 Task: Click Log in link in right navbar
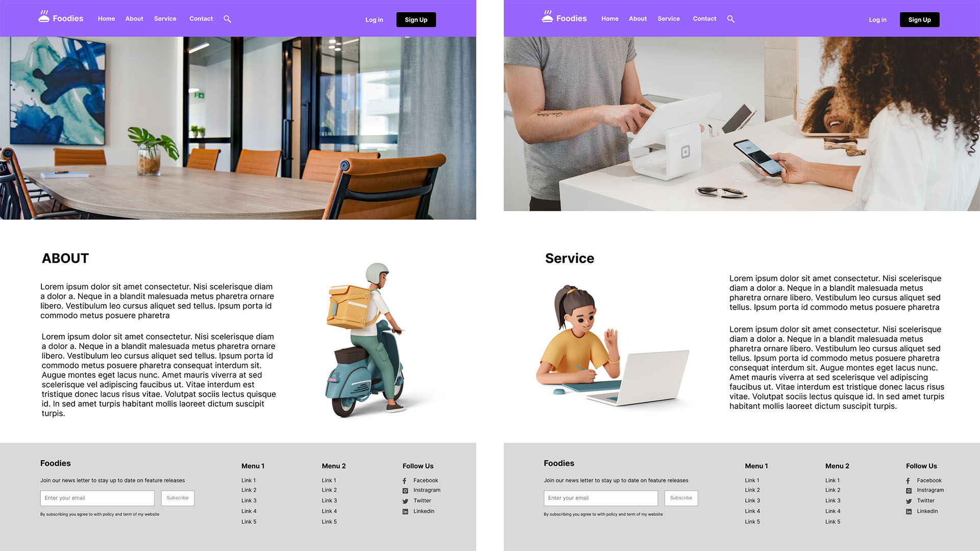point(877,19)
